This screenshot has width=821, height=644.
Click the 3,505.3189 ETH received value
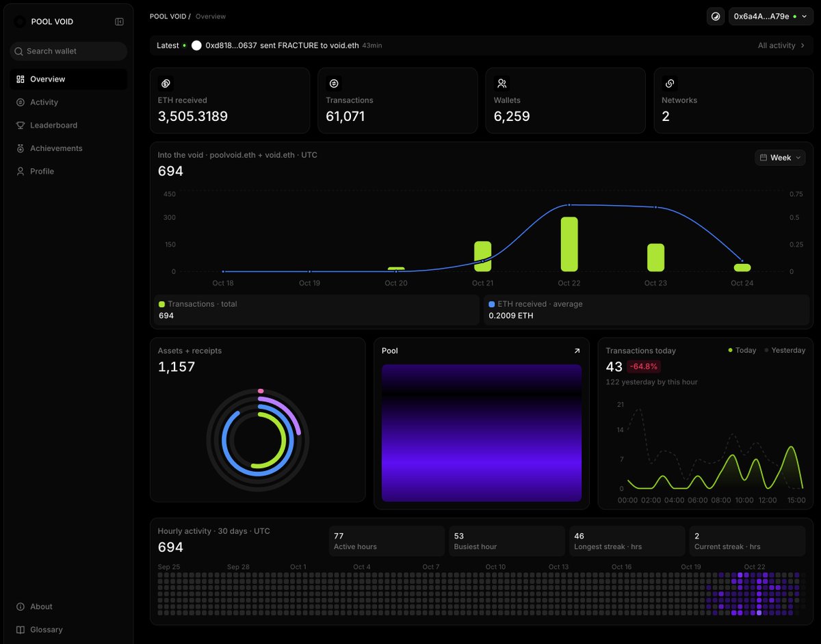click(193, 117)
